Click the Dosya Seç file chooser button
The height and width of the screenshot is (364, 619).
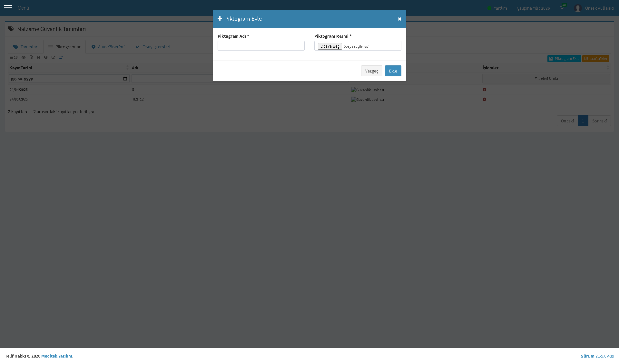330,46
